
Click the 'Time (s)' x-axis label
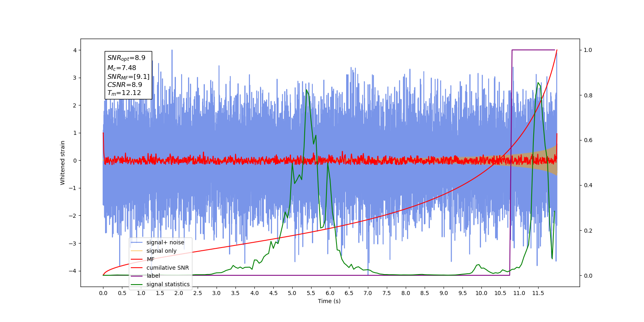[x=329, y=301]
